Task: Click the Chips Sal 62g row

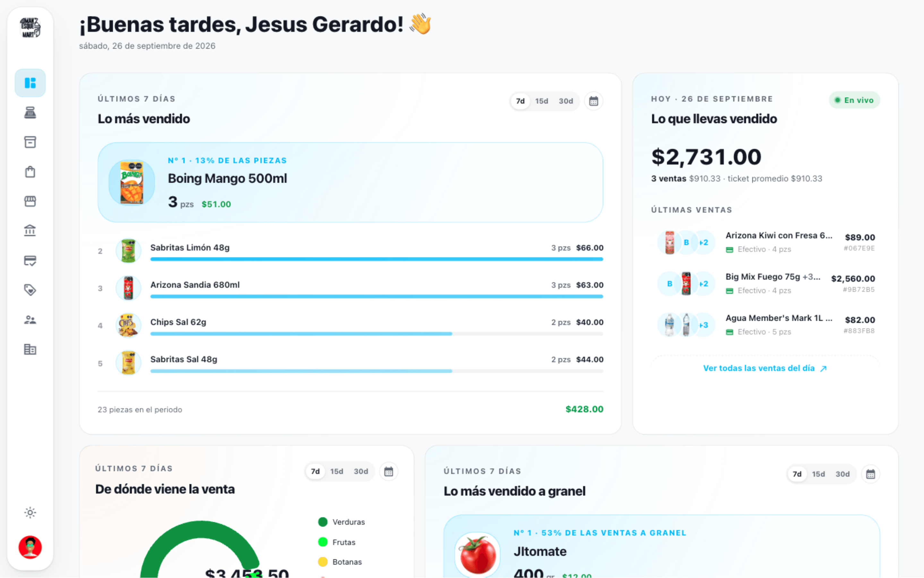Action: (x=350, y=325)
